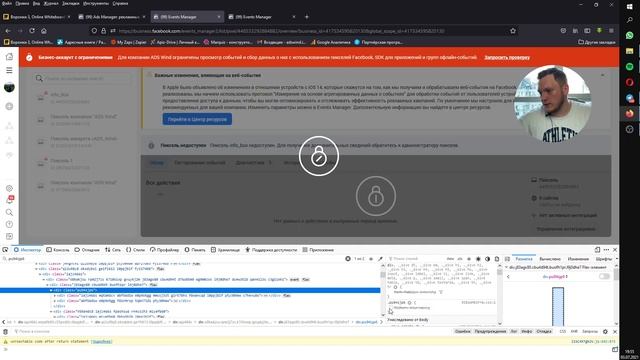The width and height of the screenshot is (640, 360).
Task: Open a new browser tab with plus
Action: [x=307, y=17]
